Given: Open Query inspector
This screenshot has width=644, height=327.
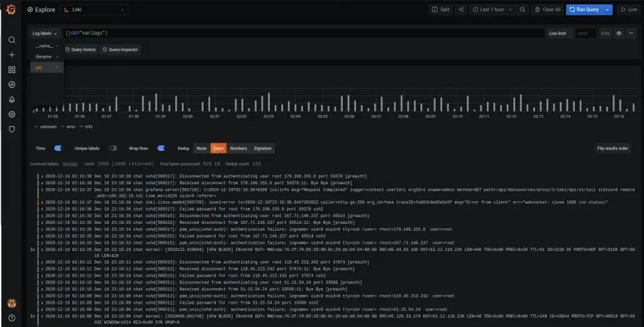Looking at the screenshot, I should click(120, 49).
